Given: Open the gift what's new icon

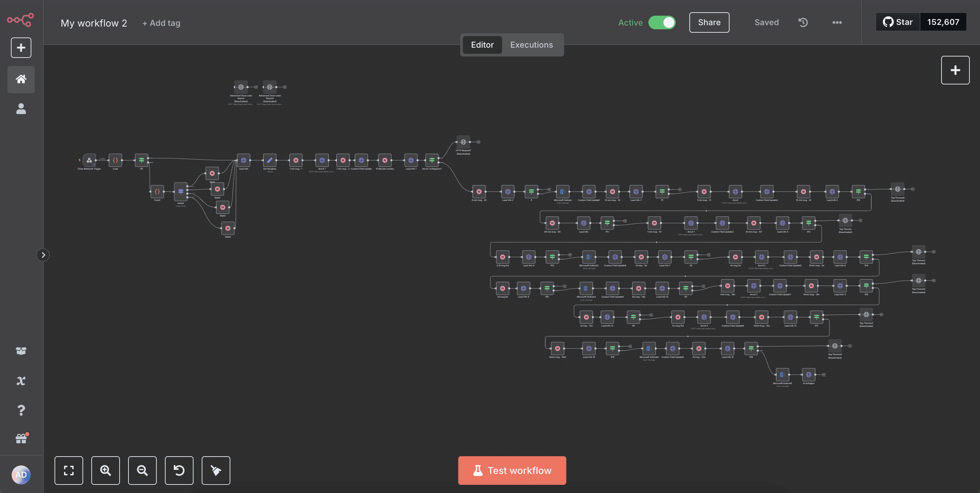Looking at the screenshot, I should point(21,439).
